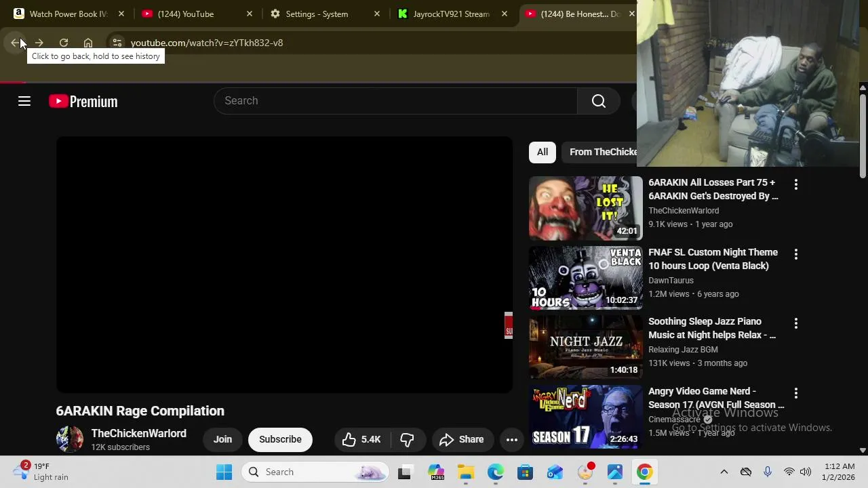Open Microsoft Edge from taskbar
This screenshot has height=488, width=868.
(x=495, y=472)
